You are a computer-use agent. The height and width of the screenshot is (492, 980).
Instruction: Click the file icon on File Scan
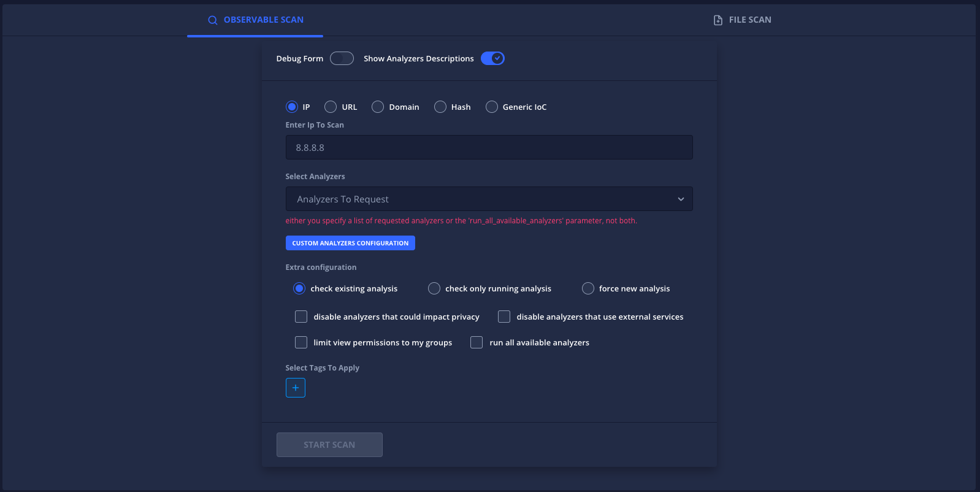click(718, 20)
